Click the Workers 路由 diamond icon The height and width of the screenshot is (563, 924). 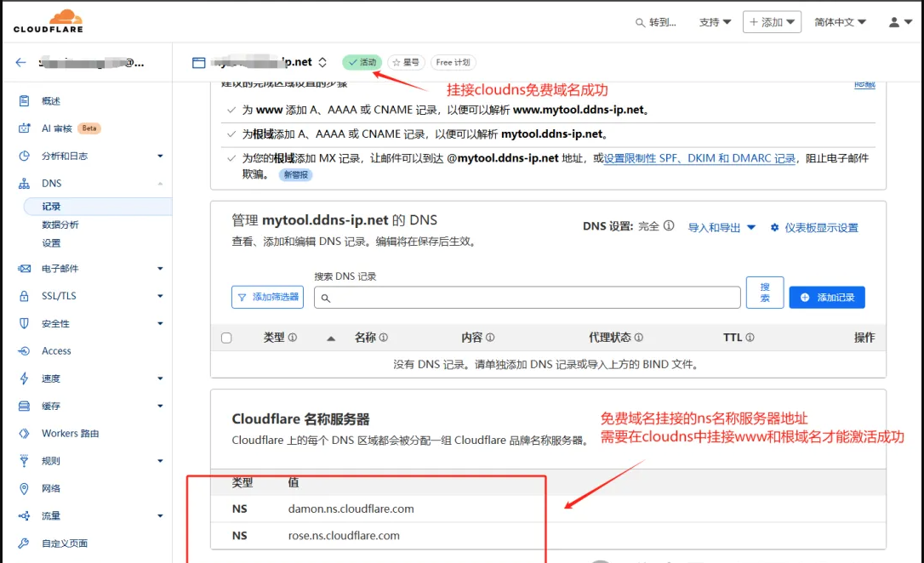coord(24,434)
